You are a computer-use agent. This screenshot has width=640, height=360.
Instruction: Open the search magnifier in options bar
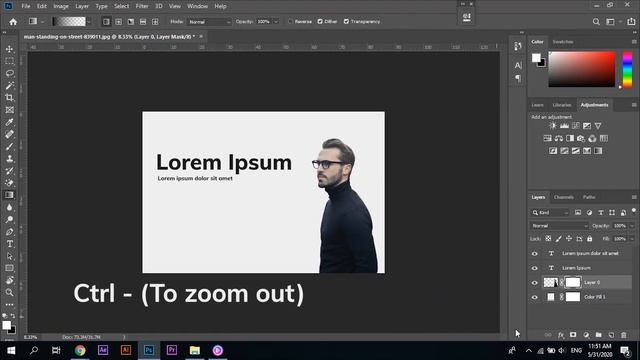pos(596,22)
